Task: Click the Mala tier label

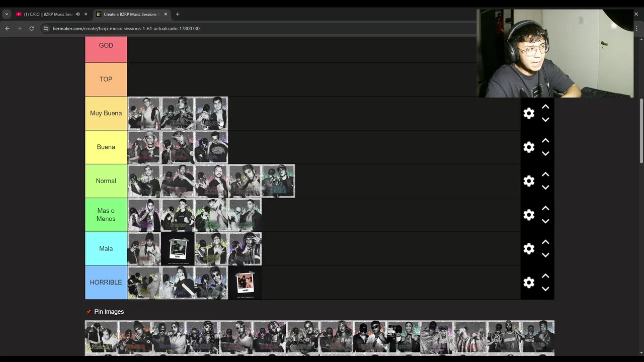Action: coord(106,248)
